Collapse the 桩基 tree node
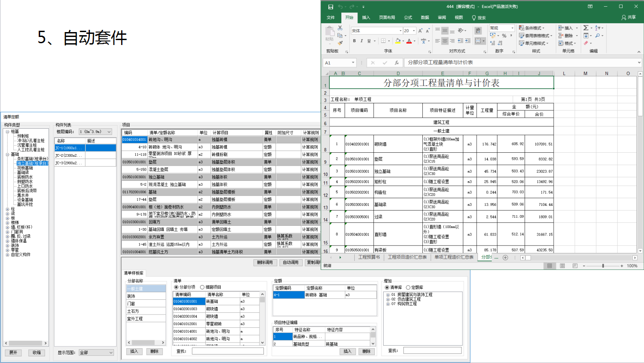The image size is (644, 363). point(7,132)
